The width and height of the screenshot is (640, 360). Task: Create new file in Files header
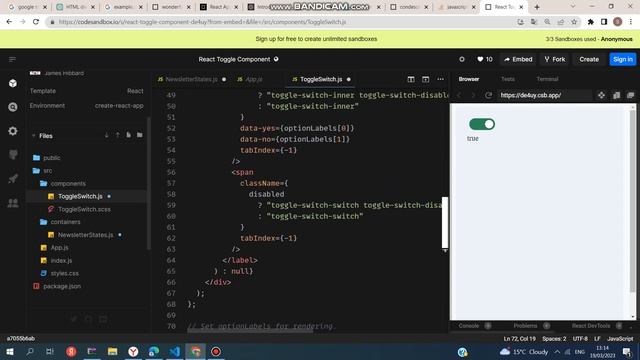[x=129, y=135]
